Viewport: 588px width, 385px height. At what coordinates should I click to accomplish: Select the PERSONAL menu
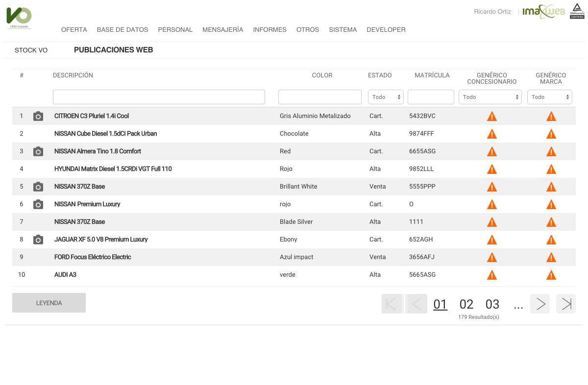click(175, 30)
